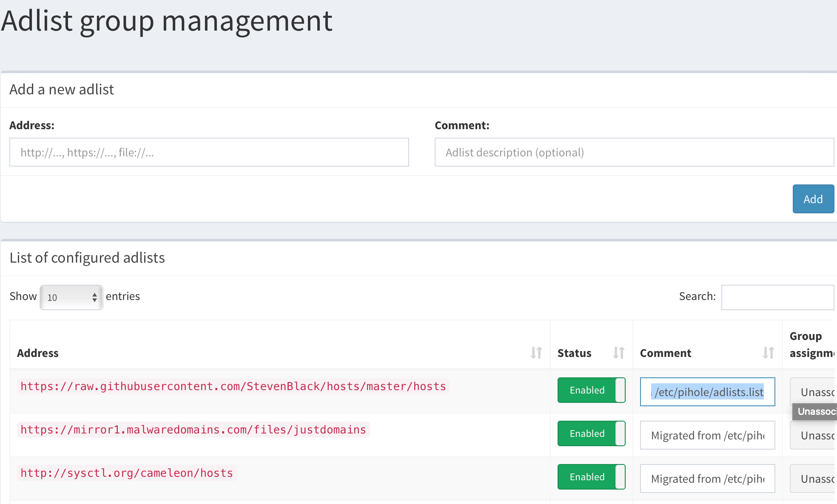The image size is (837, 504).
Task: Click the blue Add button
Action: 813,199
